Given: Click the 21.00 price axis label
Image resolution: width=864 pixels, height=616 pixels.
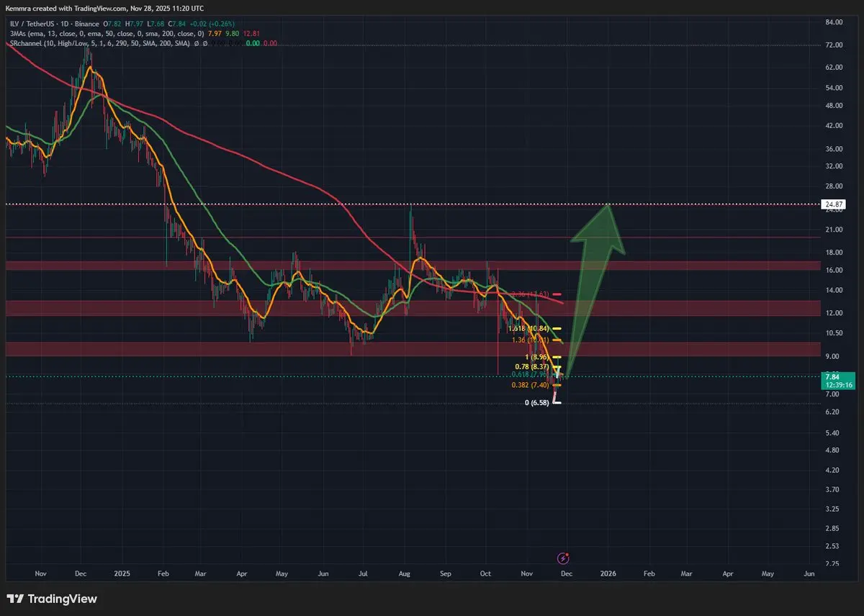Looking at the screenshot, I should (834, 230).
